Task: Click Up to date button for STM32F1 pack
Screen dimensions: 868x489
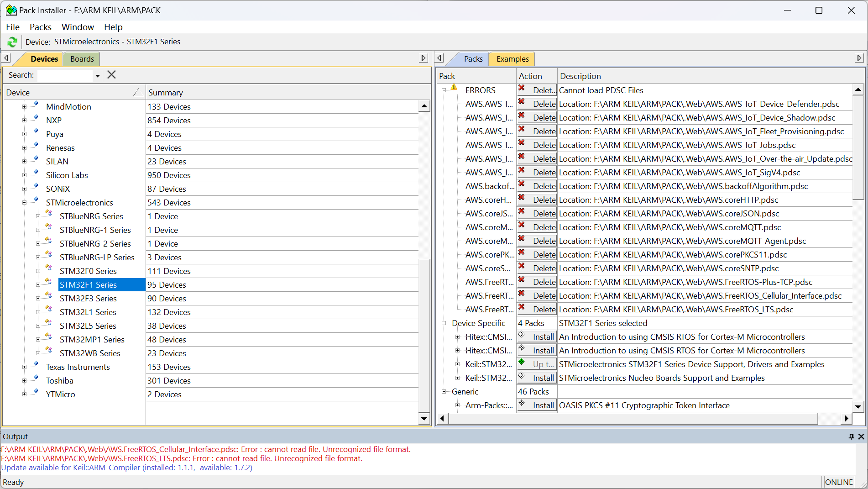Action: pos(537,364)
